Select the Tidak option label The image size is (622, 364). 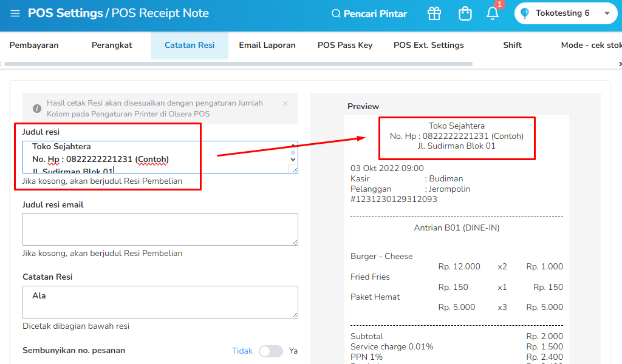tap(242, 351)
